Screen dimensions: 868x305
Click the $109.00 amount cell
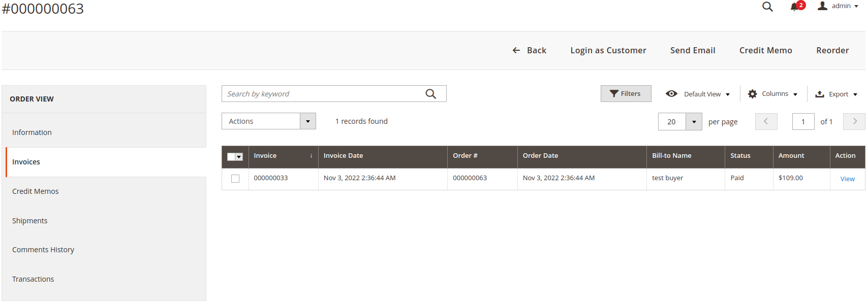(801, 179)
